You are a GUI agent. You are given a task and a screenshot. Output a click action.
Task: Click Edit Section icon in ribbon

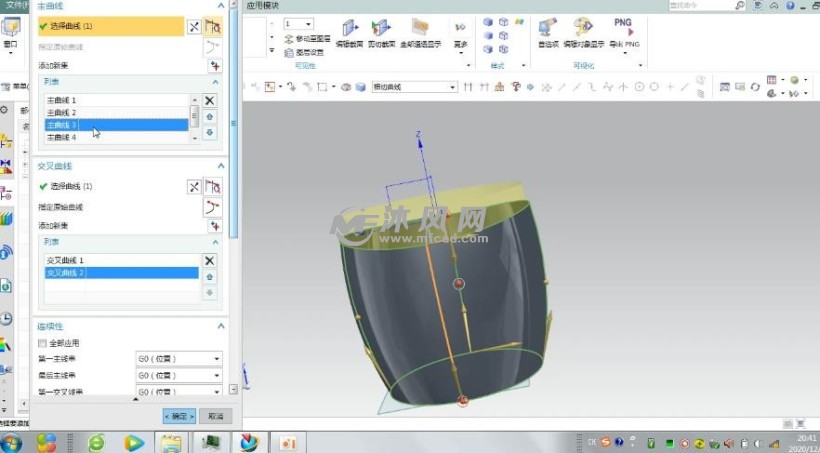[x=350, y=29]
